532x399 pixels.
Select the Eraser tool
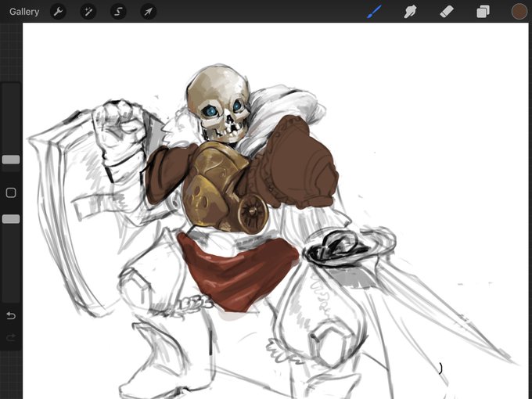point(447,12)
